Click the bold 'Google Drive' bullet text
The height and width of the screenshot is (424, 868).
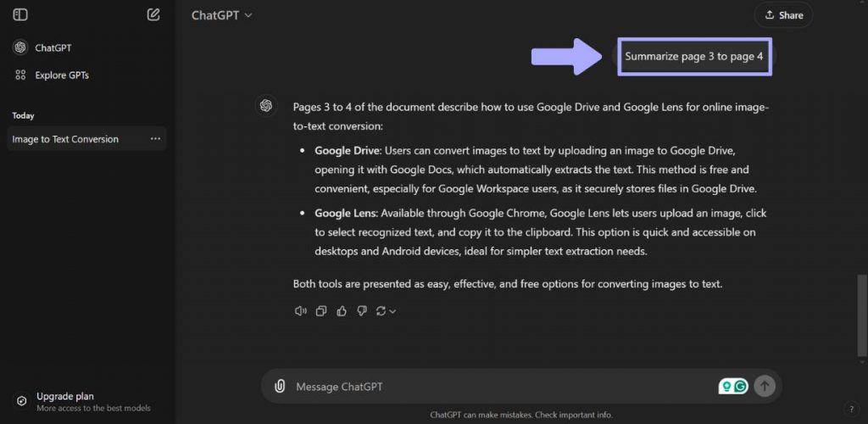[x=348, y=151]
